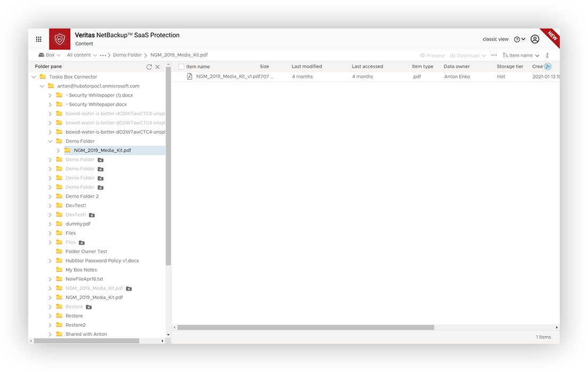The height and width of the screenshot is (372, 588).
Task: Click the folder icon beside My Box Notes
Action: (59, 269)
